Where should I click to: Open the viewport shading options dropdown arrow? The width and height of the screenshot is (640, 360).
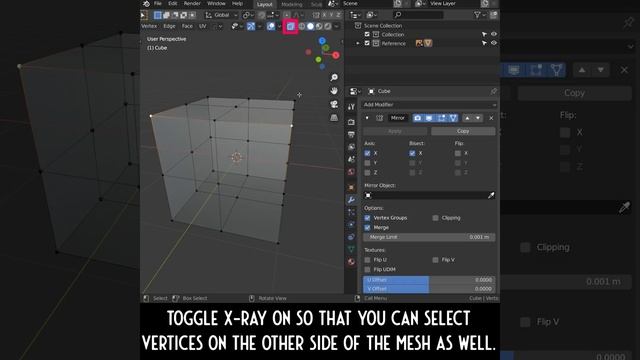point(337,27)
